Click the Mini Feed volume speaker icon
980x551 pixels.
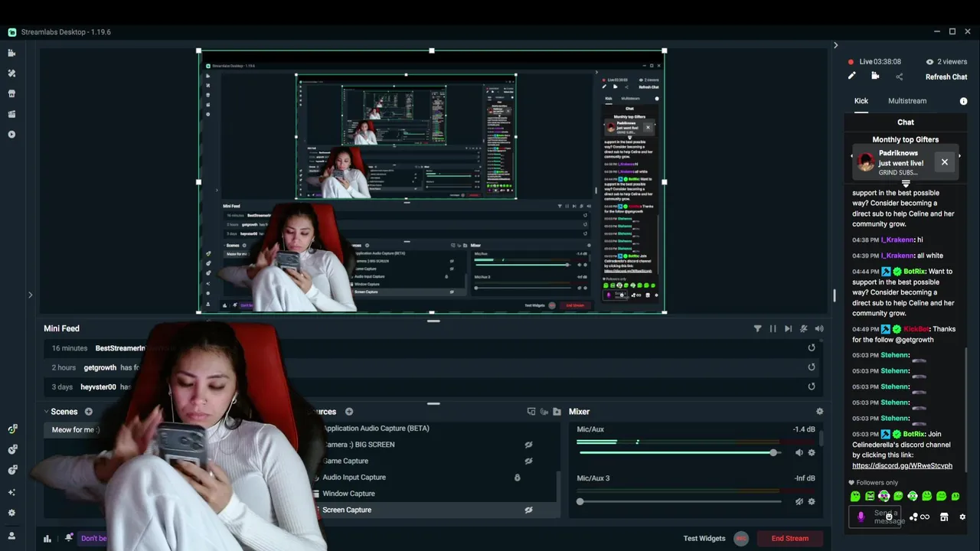pos(819,328)
